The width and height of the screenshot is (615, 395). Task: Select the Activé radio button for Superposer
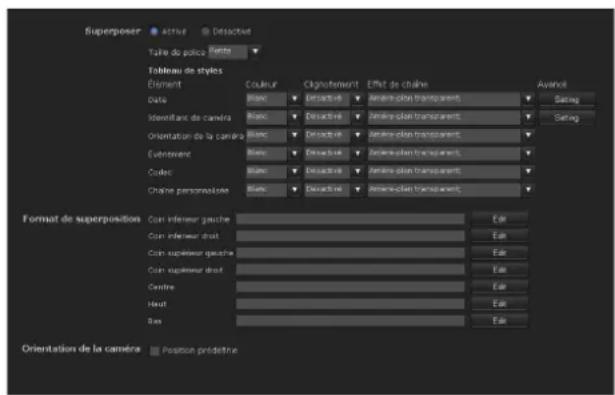(x=154, y=31)
